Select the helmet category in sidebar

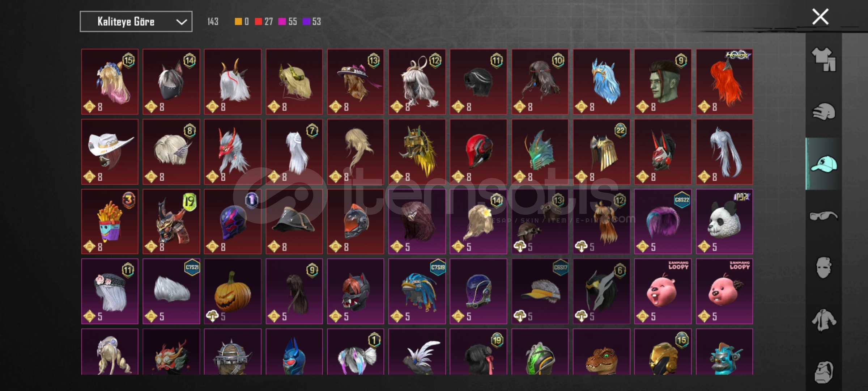pyautogui.click(x=824, y=112)
